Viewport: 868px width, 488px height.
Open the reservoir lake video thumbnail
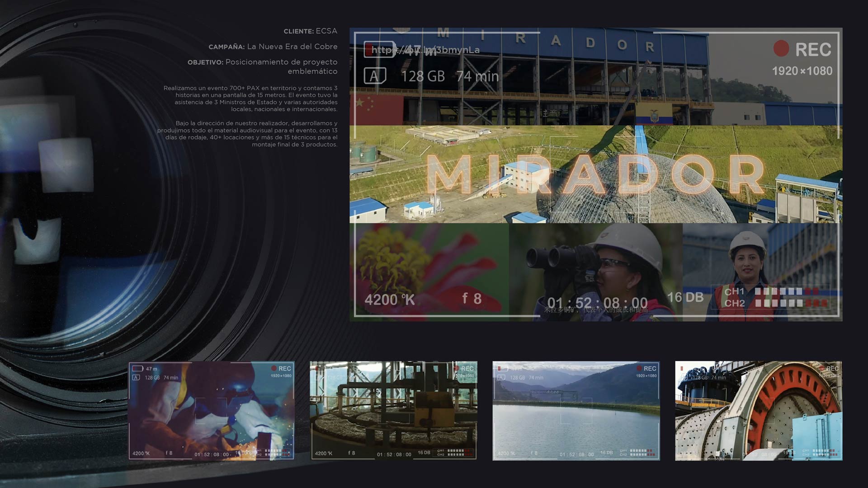576,410
